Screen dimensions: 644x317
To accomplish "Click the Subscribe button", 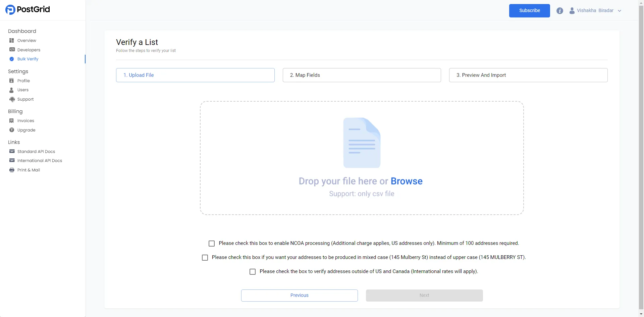I will point(529,10).
